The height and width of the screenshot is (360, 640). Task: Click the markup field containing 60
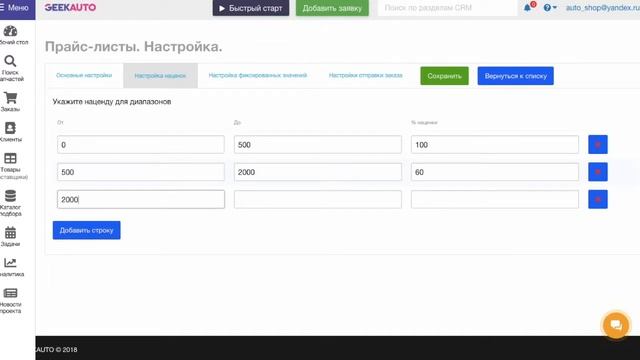[495, 172]
